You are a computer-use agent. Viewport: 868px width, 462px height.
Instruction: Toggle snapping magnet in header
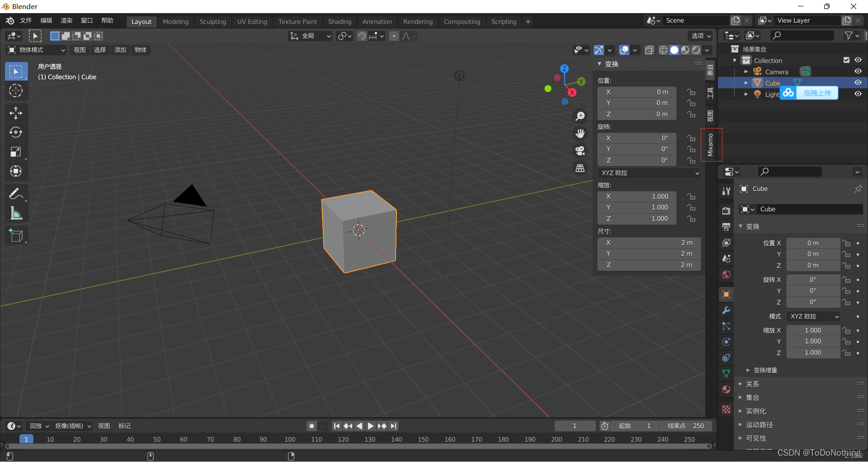(362, 36)
